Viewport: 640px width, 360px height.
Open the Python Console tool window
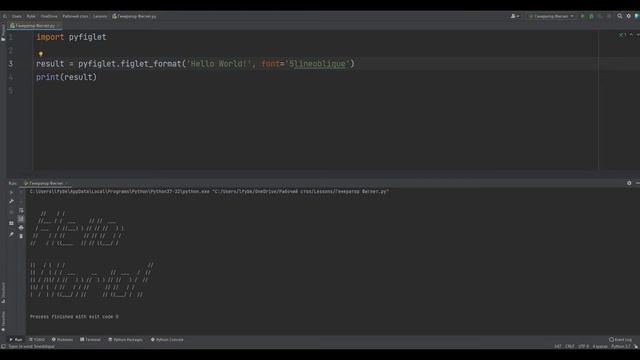tap(167, 340)
